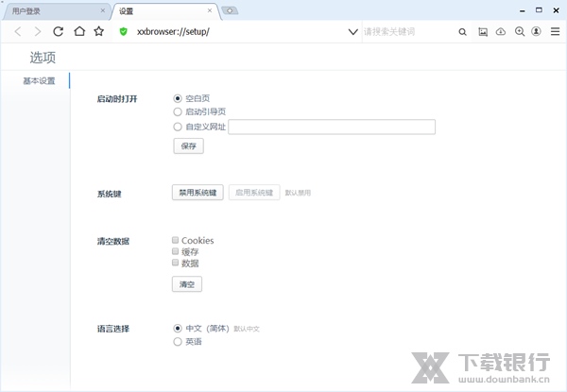Image resolution: width=567 pixels, height=392 pixels.
Task: Bookmark this page with the star icon
Action: pyautogui.click(x=98, y=31)
